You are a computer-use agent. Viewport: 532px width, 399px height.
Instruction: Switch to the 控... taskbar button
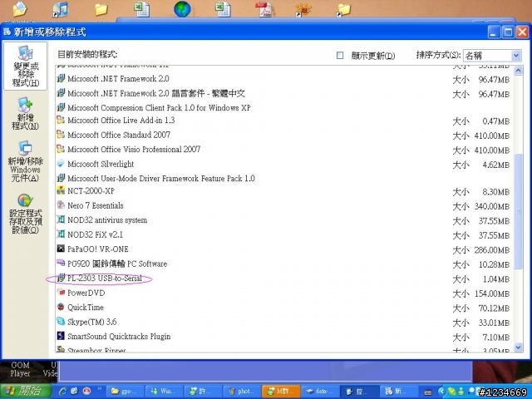point(358,392)
